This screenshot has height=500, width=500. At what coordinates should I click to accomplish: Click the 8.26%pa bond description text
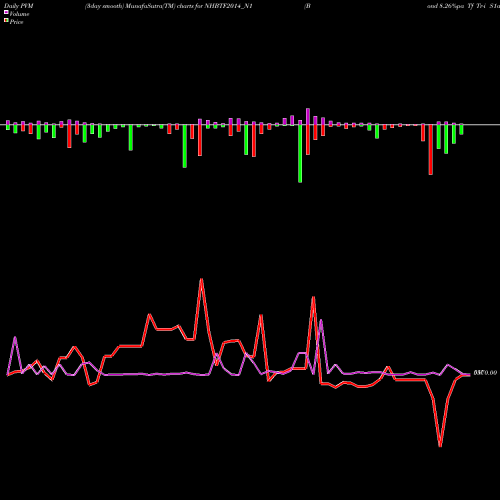463,6
